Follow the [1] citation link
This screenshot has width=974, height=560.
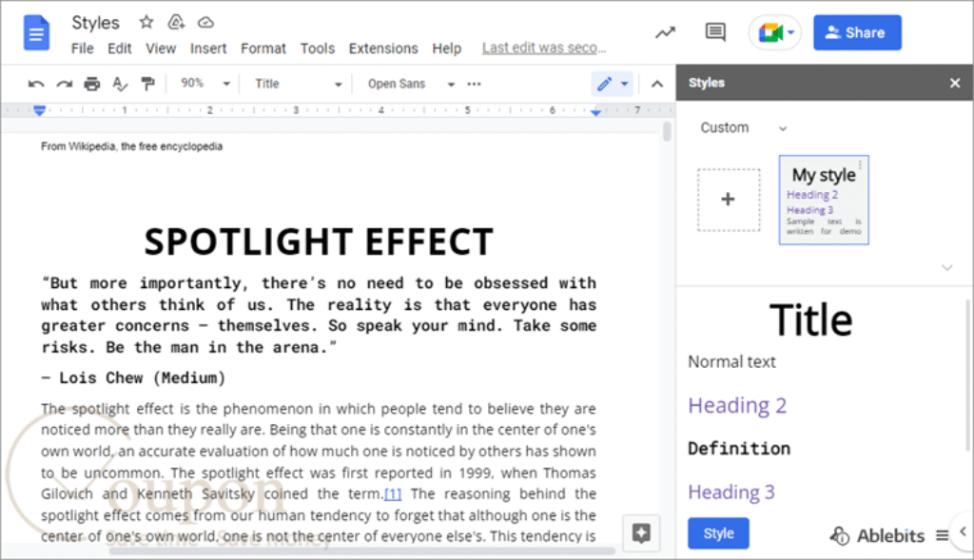pyautogui.click(x=393, y=494)
